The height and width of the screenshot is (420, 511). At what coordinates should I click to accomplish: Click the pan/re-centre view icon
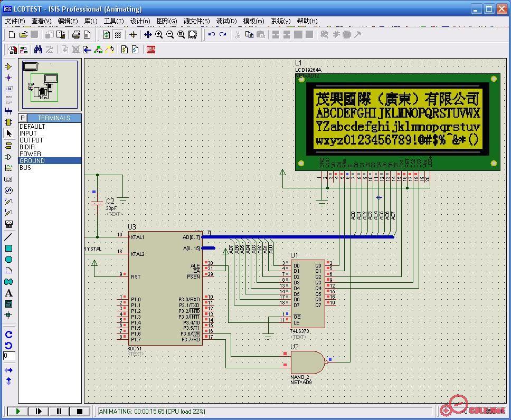(148, 34)
